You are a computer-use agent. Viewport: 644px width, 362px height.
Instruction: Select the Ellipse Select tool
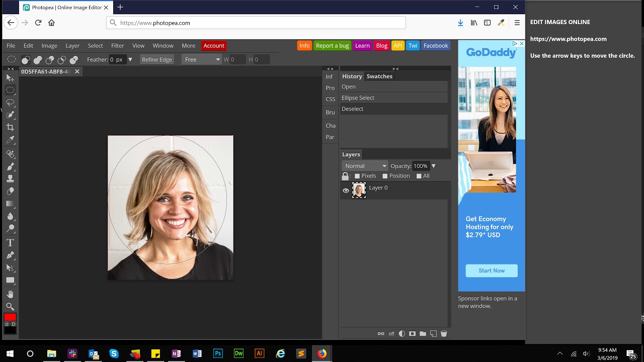[x=10, y=90]
